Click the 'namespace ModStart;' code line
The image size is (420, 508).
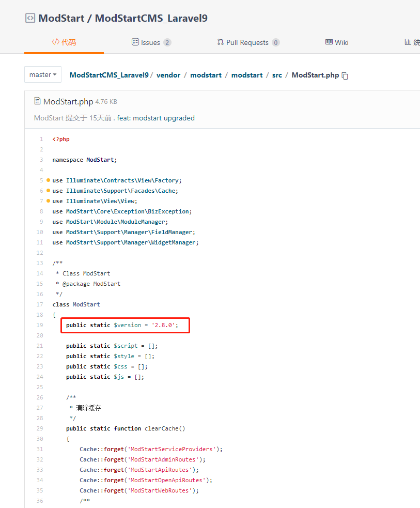85,160
